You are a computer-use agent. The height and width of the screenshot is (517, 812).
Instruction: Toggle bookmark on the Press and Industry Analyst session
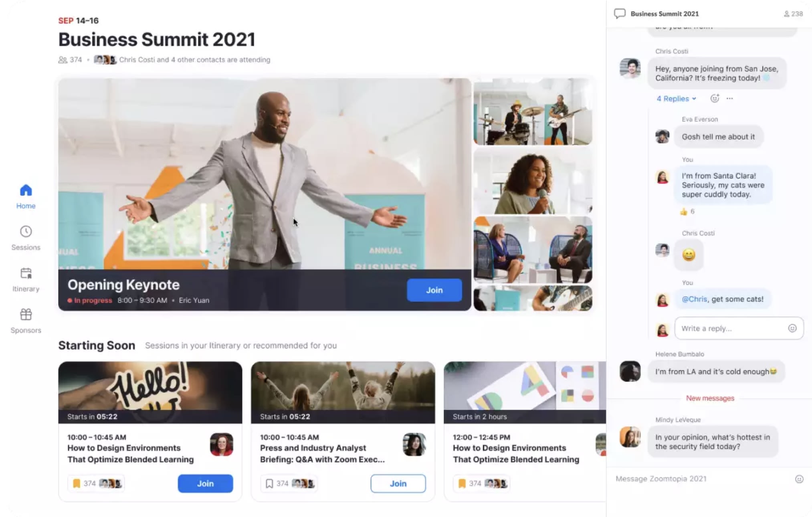pyautogui.click(x=268, y=483)
